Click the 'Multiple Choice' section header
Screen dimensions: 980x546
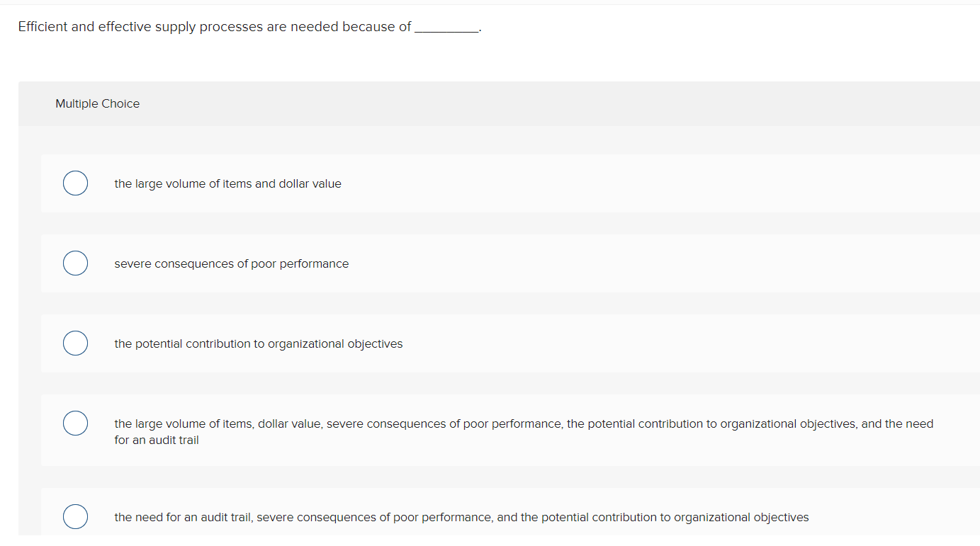click(x=97, y=103)
